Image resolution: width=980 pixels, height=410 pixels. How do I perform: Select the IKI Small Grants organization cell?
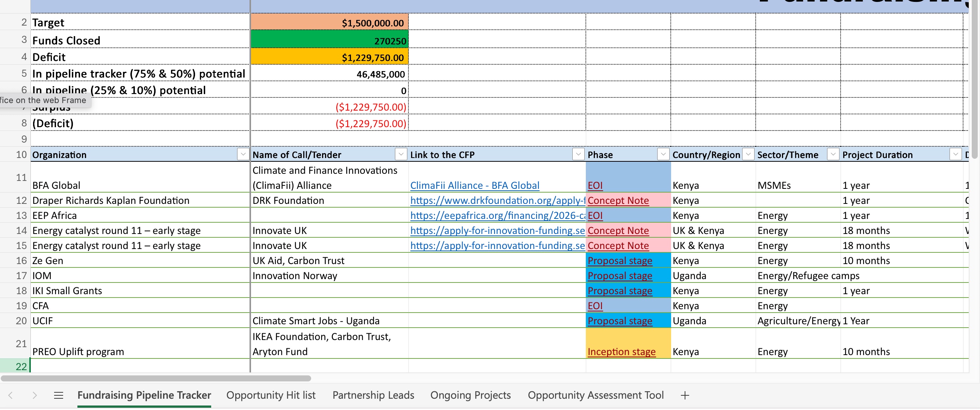coord(140,291)
